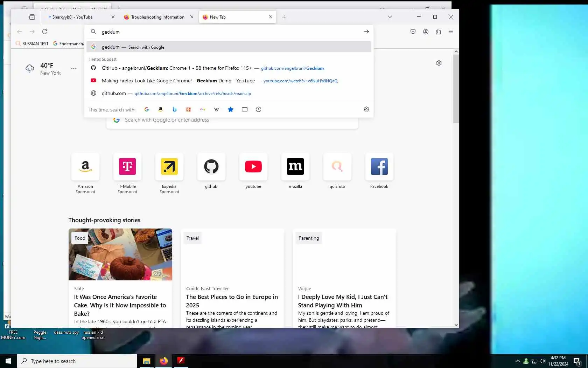This screenshot has width=588, height=368.
Task: Search this time with Wikipedia
Action: 217,109
